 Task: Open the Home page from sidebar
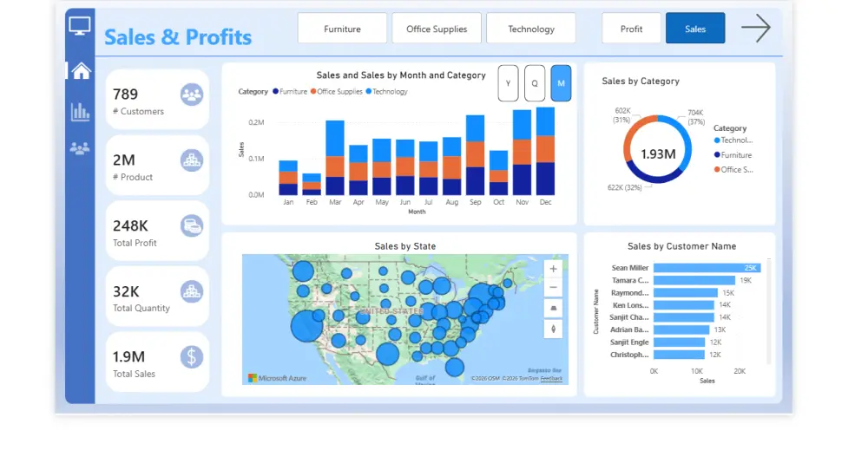click(x=81, y=71)
